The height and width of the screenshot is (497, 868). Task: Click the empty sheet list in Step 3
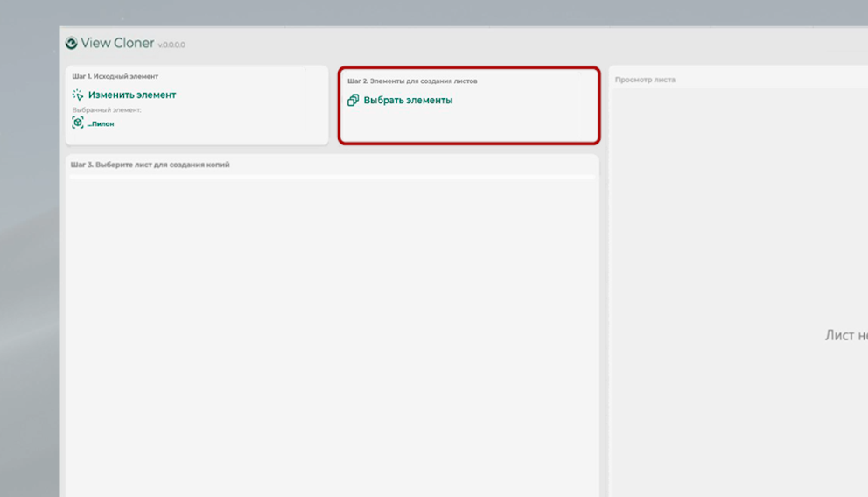coord(332,332)
